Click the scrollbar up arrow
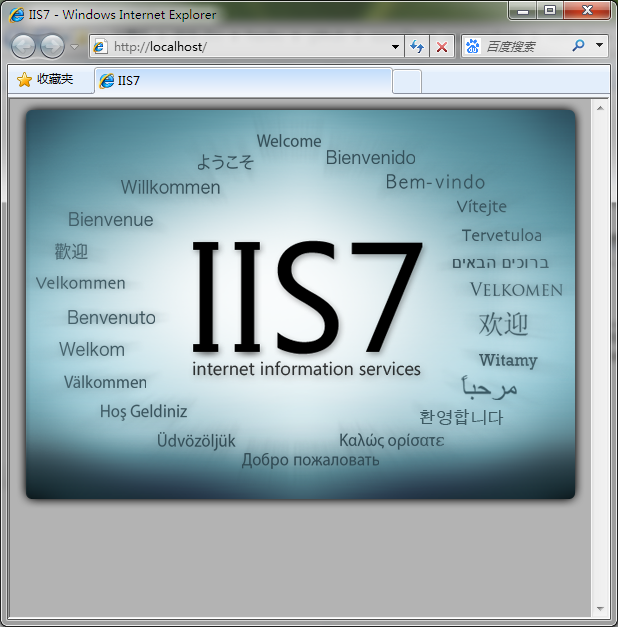The image size is (618, 627). pos(600,107)
